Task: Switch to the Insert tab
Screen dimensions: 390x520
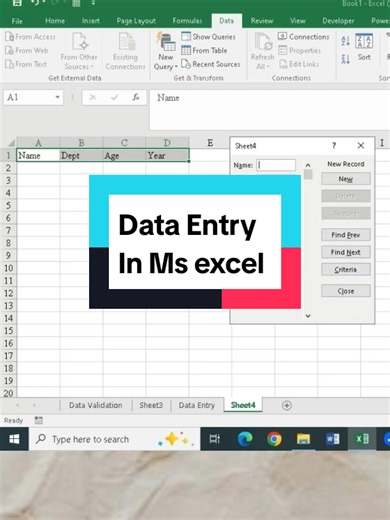Action: [x=91, y=21]
